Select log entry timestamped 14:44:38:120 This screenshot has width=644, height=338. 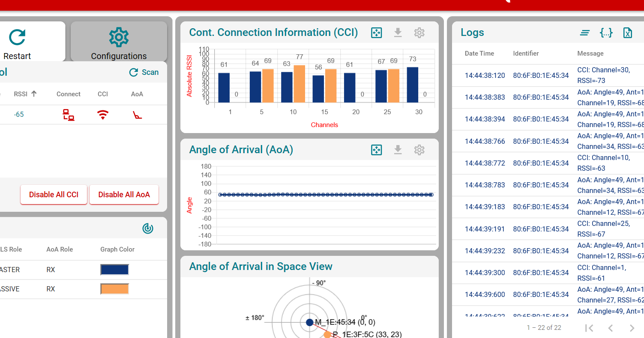(485, 75)
